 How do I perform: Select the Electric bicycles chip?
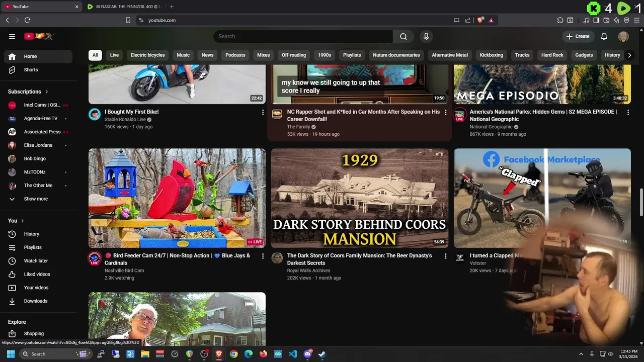click(147, 55)
